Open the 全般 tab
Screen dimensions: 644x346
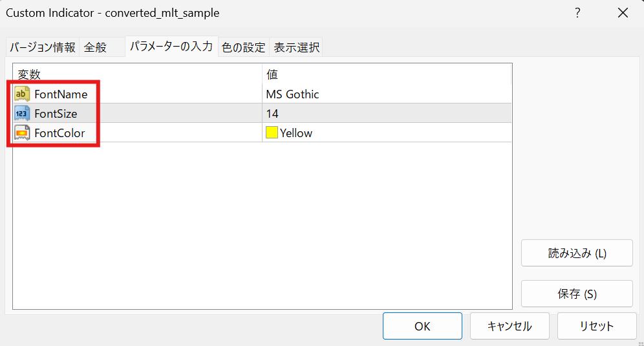(95, 47)
